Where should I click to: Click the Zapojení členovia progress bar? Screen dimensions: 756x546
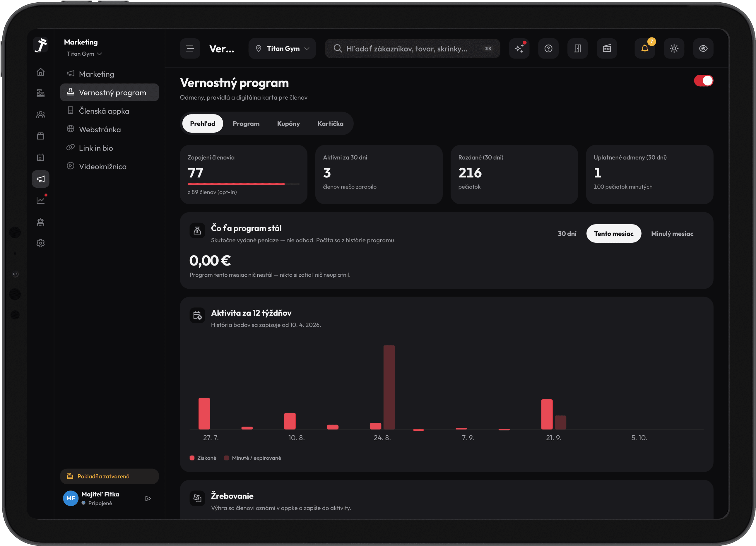click(243, 184)
